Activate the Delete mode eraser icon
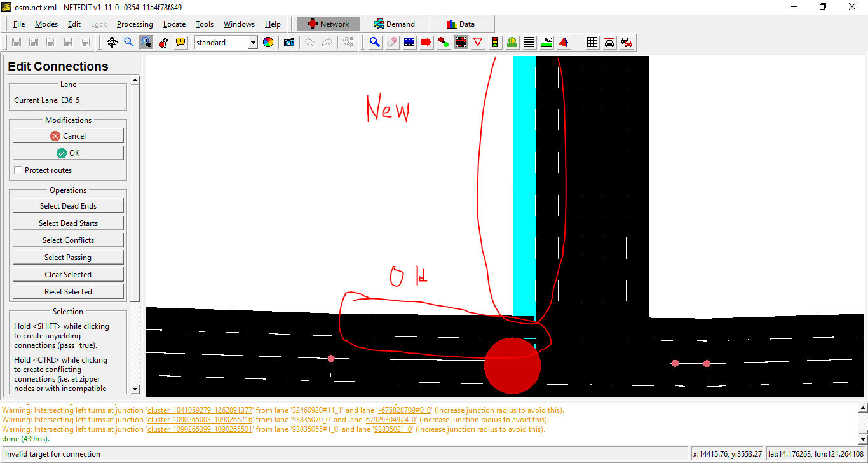 pos(392,43)
